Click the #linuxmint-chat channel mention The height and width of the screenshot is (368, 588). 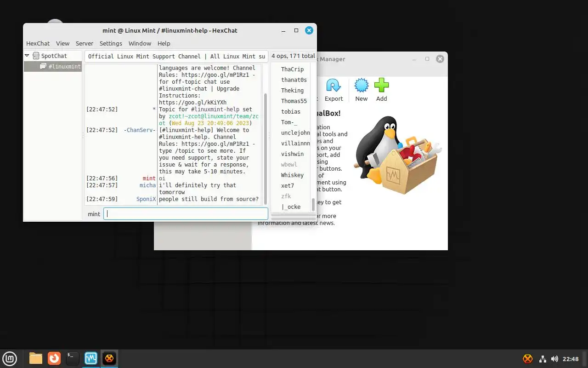(x=182, y=89)
